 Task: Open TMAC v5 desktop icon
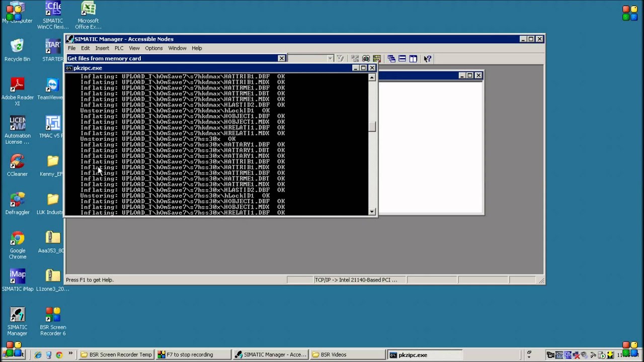[x=52, y=127]
